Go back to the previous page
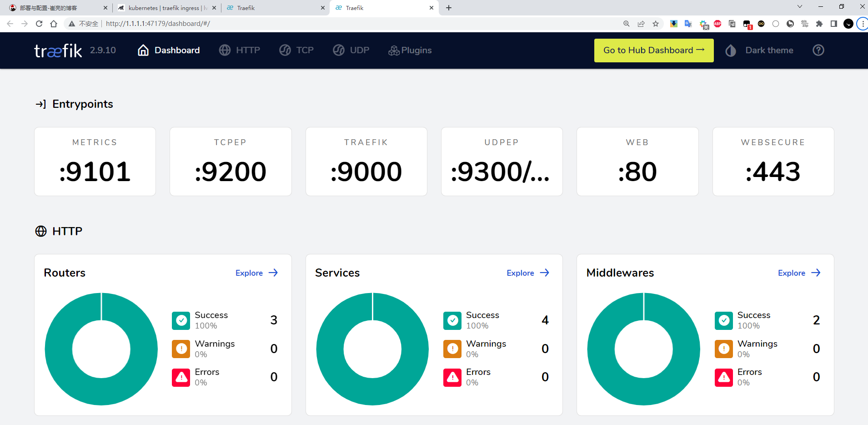 (x=10, y=24)
